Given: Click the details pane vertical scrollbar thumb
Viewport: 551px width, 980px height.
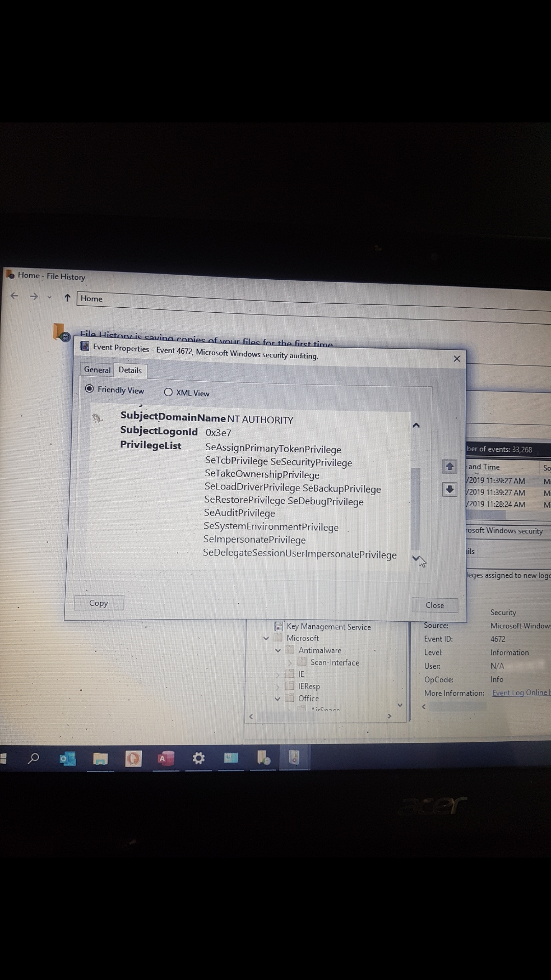Looking at the screenshot, I should click(x=416, y=508).
